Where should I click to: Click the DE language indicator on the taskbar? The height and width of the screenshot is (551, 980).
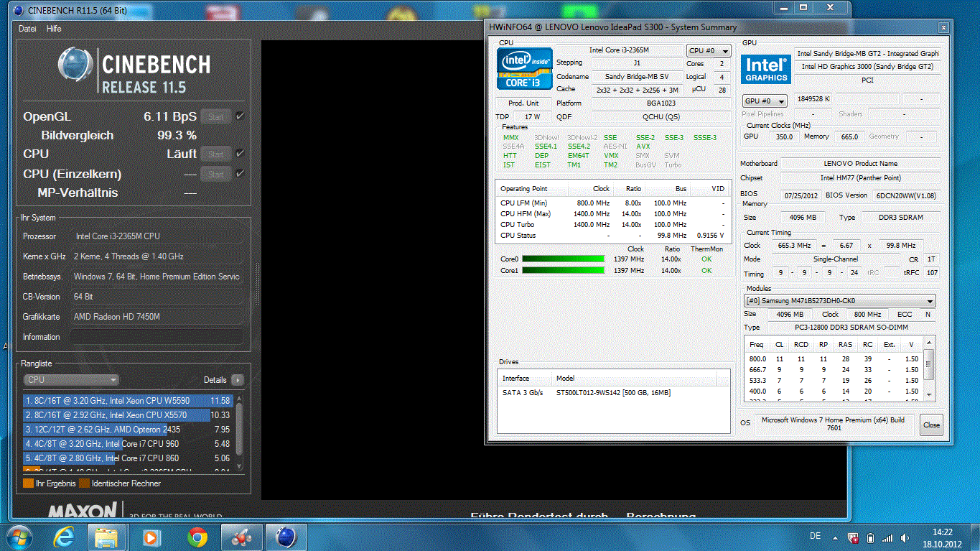point(815,537)
